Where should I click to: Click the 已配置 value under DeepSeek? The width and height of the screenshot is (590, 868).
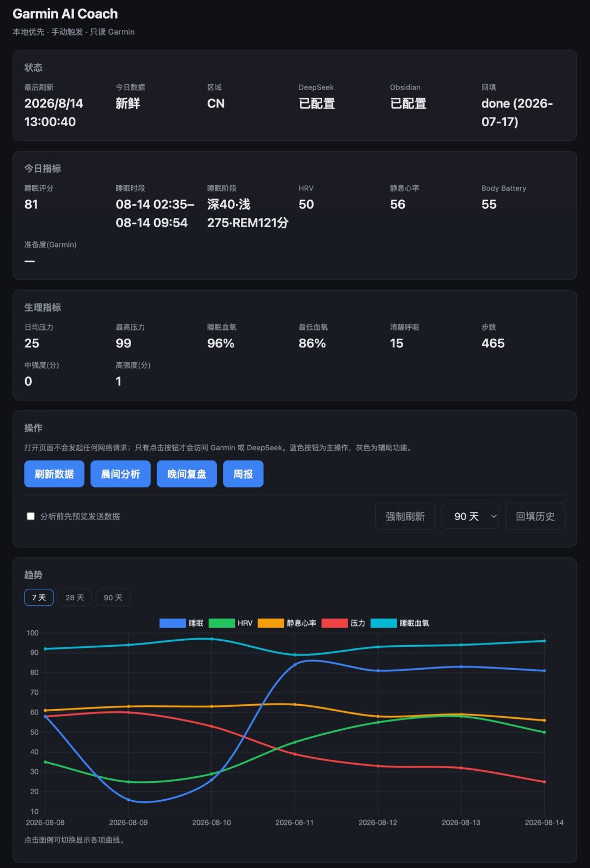click(x=317, y=103)
